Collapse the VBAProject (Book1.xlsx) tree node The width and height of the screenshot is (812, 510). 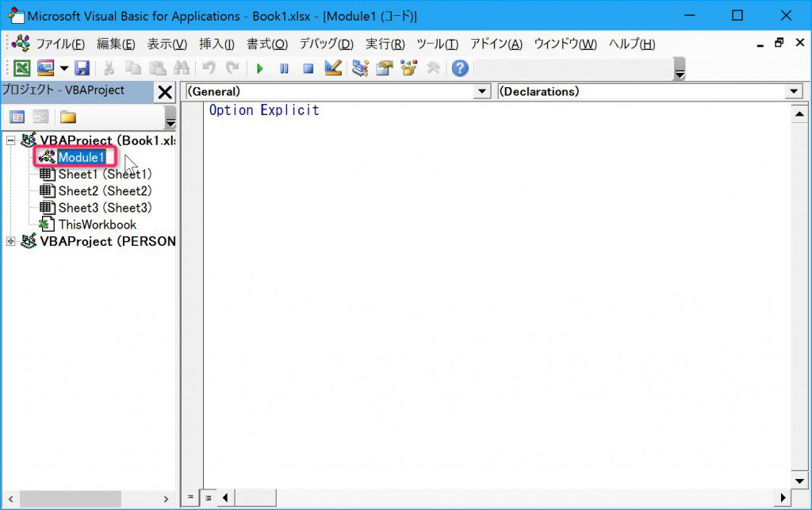10,140
